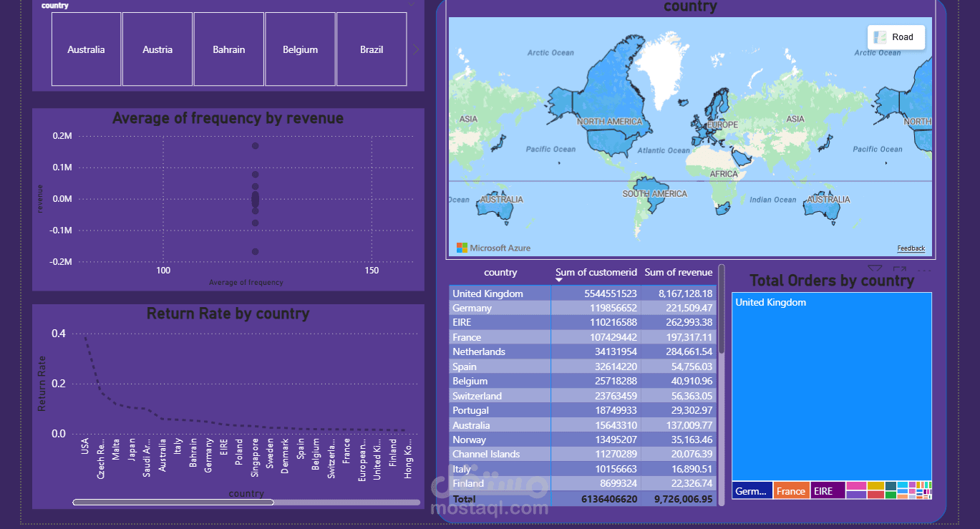Select France block in treemap
The height and width of the screenshot is (529, 980).
791,491
